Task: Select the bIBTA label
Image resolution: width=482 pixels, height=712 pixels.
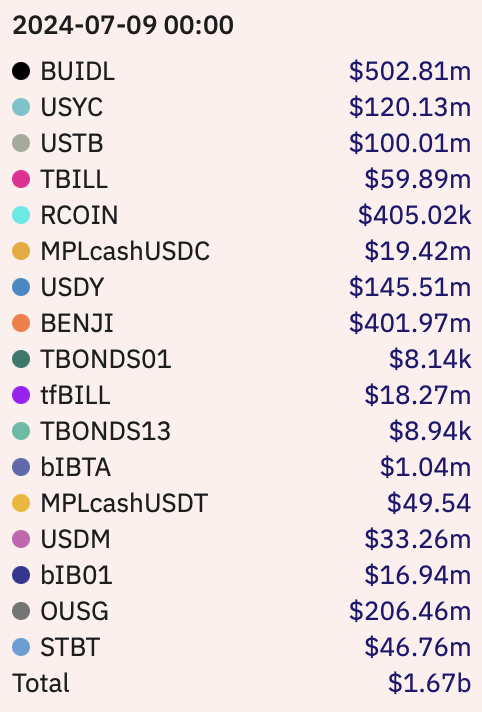Action: pyautogui.click(x=75, y=467)
